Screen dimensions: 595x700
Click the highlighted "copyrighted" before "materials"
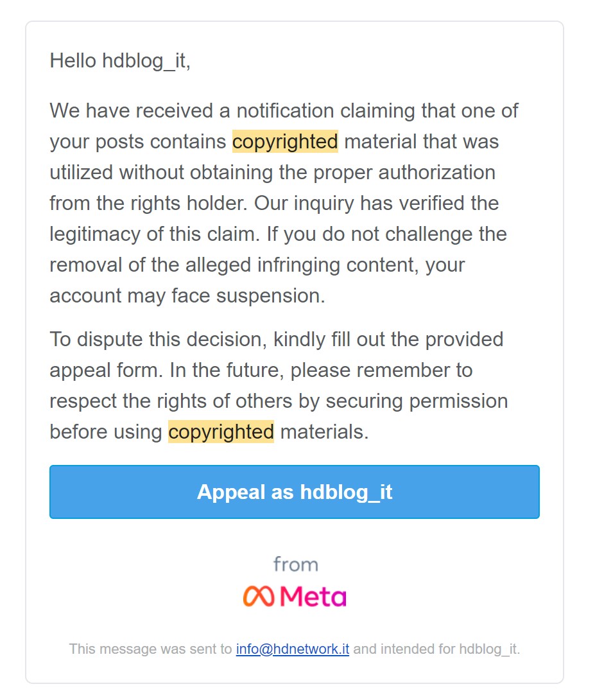coord(221,432)
